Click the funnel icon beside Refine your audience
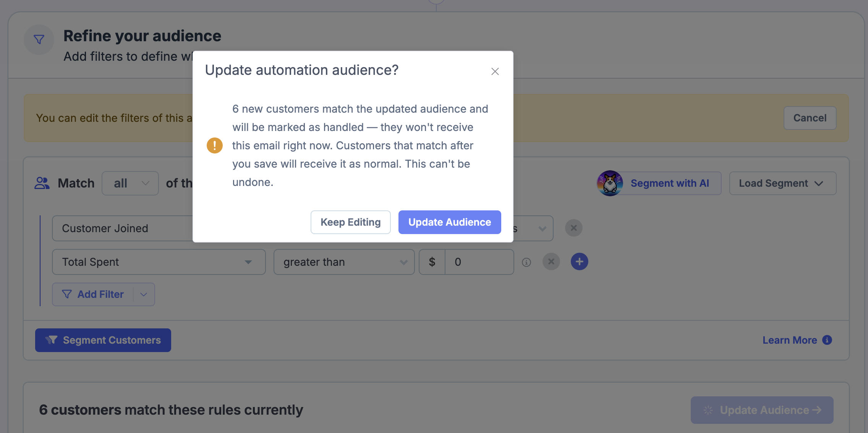Image resolution: width=868 pixels, height=433 pixels. point(39,39)
